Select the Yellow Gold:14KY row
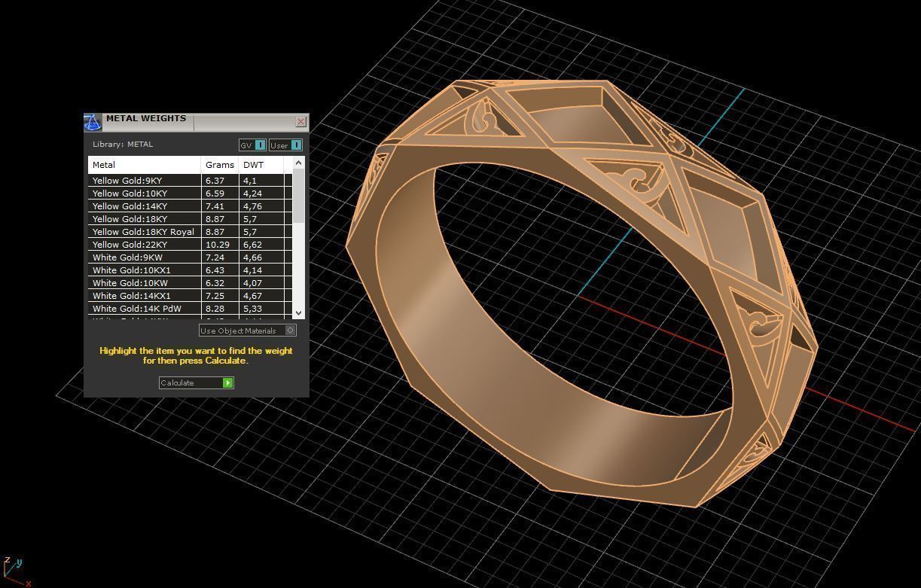This screenshot has height=588, width=921. coord(190,206)
